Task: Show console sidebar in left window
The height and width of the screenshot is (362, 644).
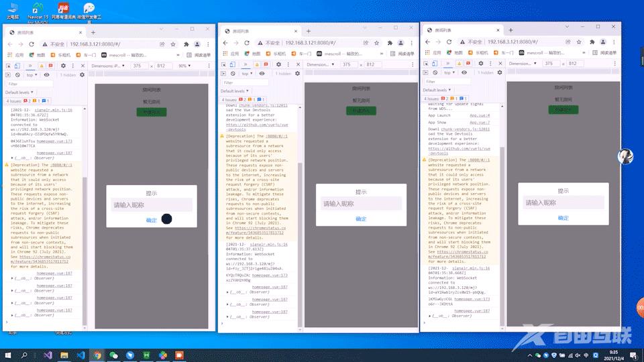Action: pyautogui.click(x=8, y=75)
